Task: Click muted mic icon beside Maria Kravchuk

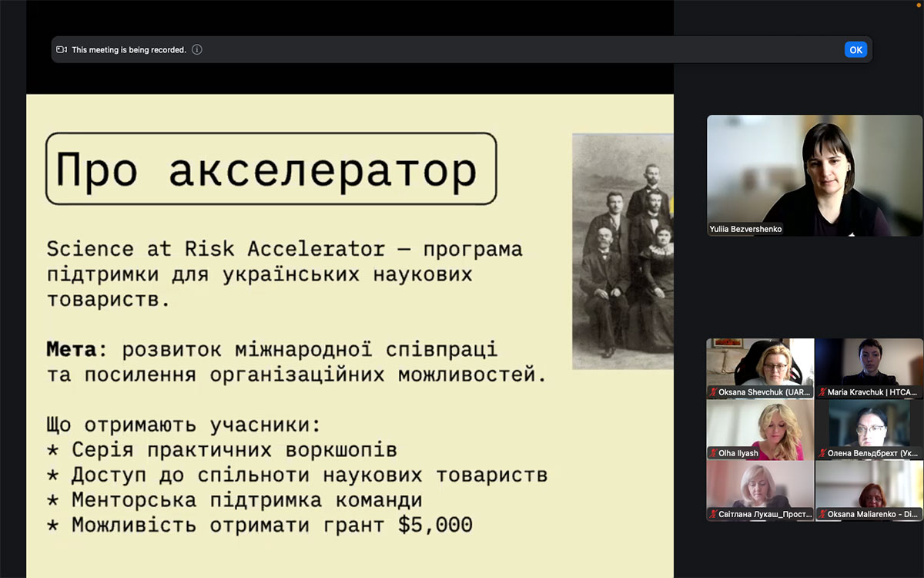Action: point(822,392)
